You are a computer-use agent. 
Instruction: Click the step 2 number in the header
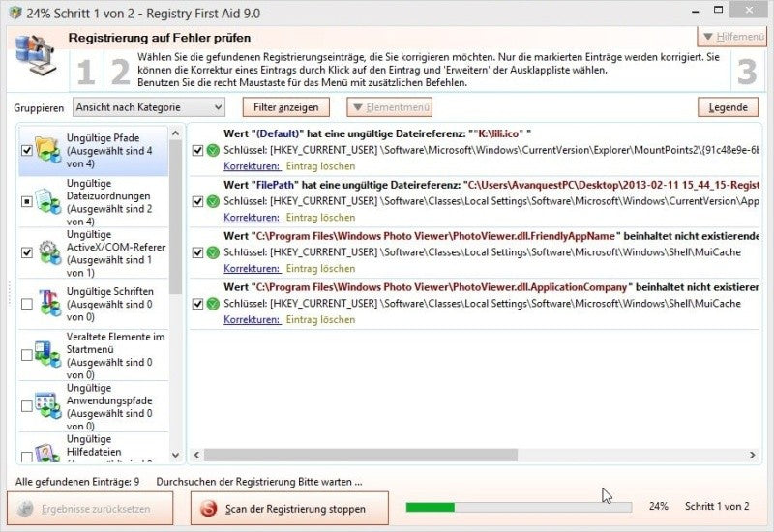(120, 72)
